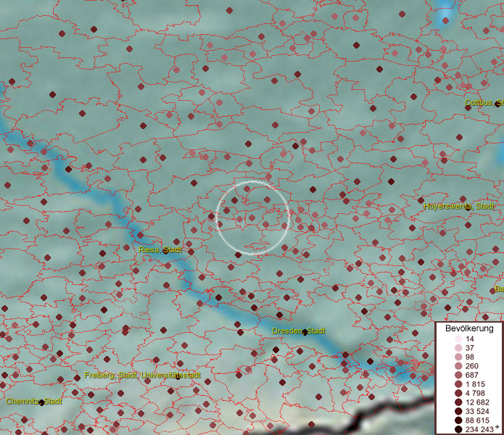Click the Chemnitz, Stadt label text
The width and height of the screenshot is (504, 435).
point(34,401)
